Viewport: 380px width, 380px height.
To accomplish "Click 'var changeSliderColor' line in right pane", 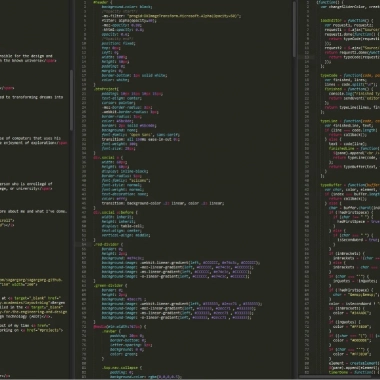I will pos(350,7).
